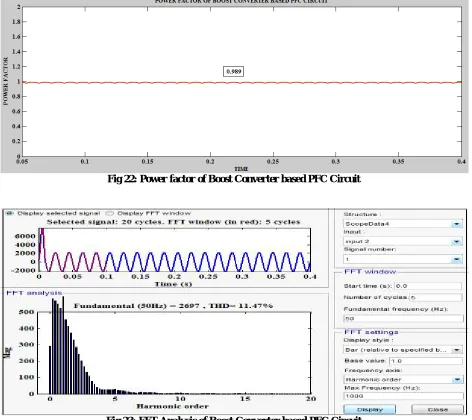Click the red power factor trace line

click(242, 82)
